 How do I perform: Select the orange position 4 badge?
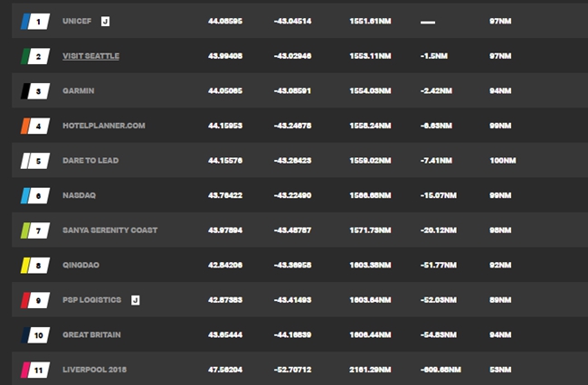[x=35, y=126]
